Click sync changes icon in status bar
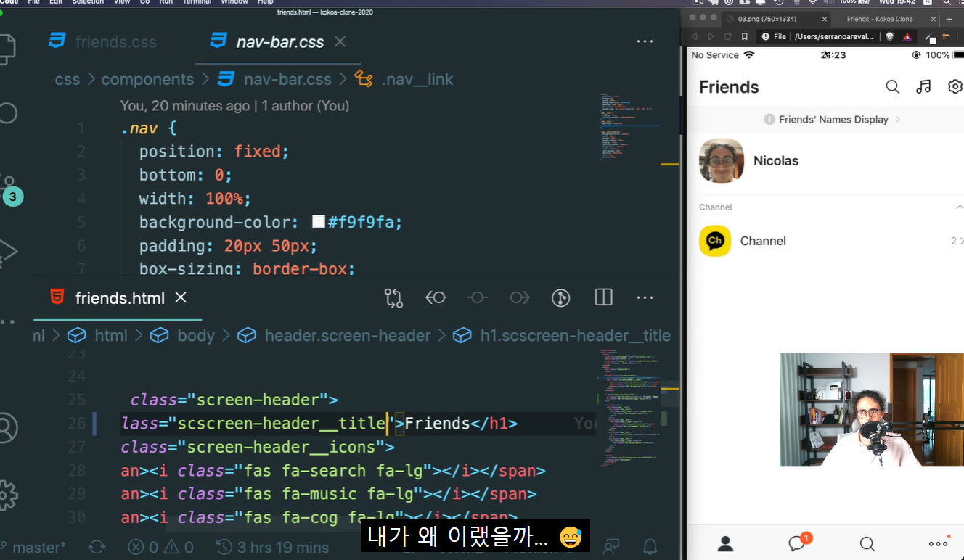The width and height of the screenshot is (964, 560). [x=97, y=547]
